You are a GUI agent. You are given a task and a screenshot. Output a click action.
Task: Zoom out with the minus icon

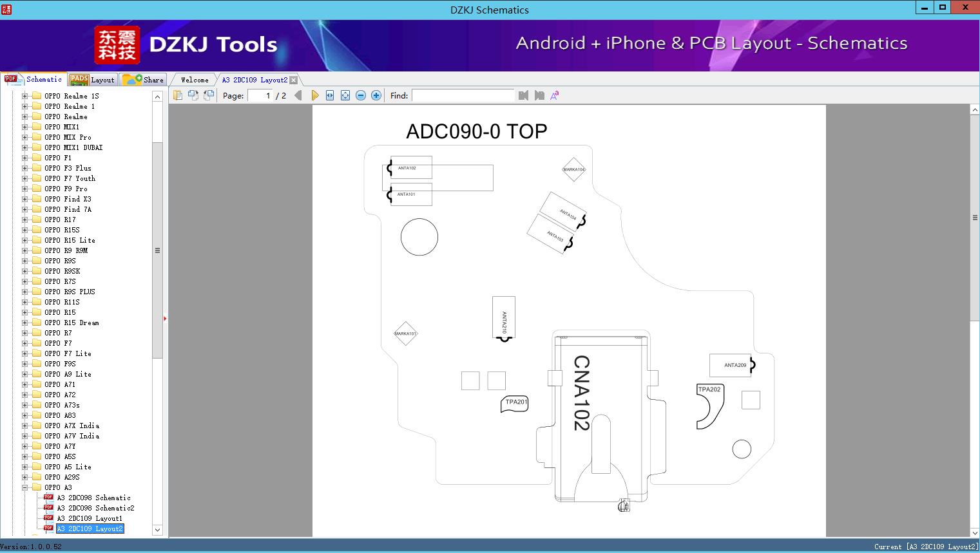pyautogui.click(x=361, y=95)
